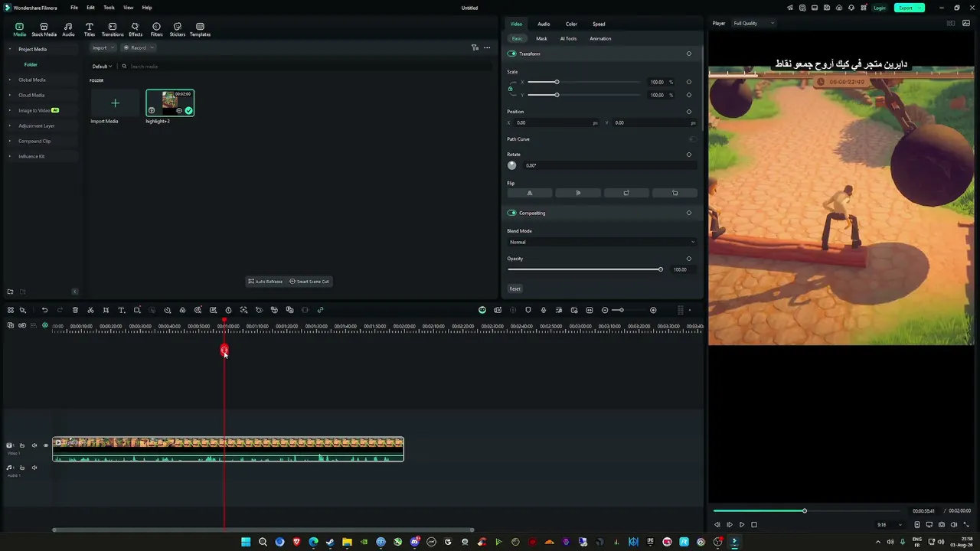Click the Login button
The width and height of the screenshot is (980, 551).
(x=880, y=8)
